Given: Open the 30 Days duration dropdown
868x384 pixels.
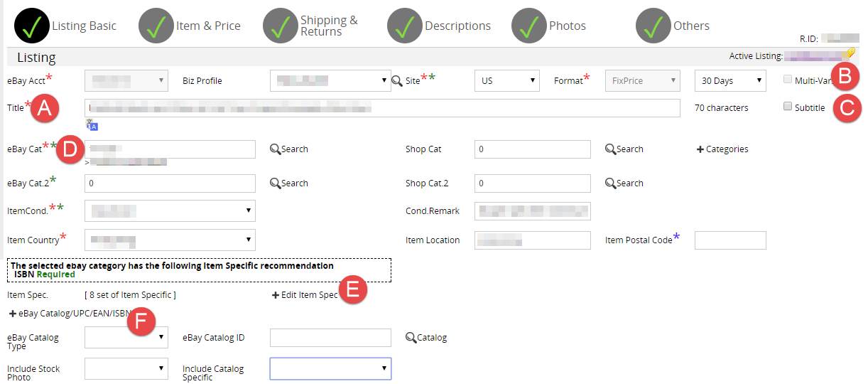Looking at the screenshot, I should [730, 81].
